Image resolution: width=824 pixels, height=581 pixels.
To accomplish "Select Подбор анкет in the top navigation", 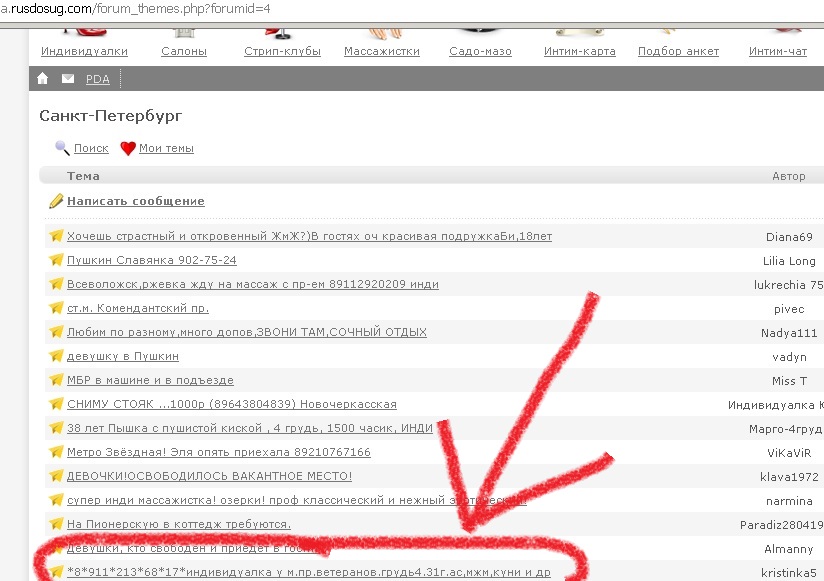I will pyautogui.click(x=678, y=51).
